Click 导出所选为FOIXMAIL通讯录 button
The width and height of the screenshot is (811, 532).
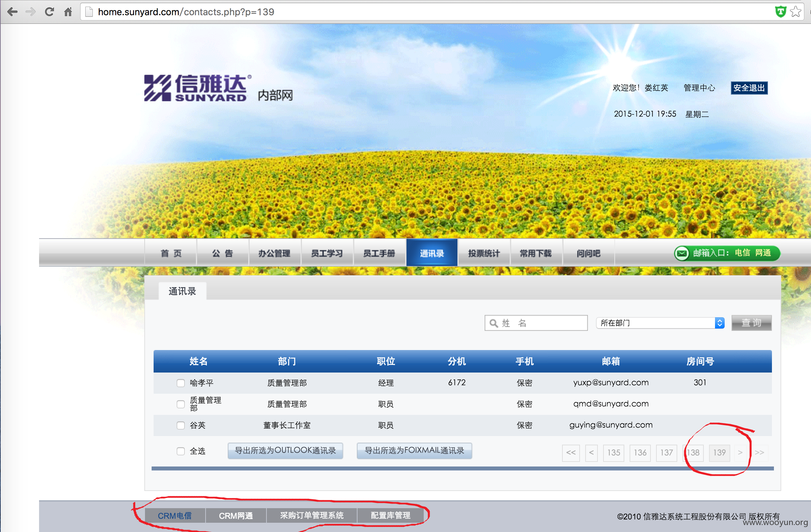tap(414, 451)
